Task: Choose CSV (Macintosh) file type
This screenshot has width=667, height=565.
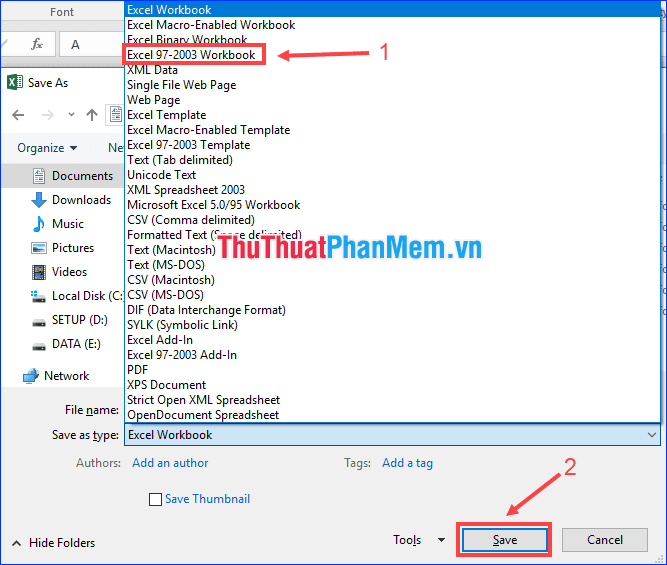Action: click(392, 280)
